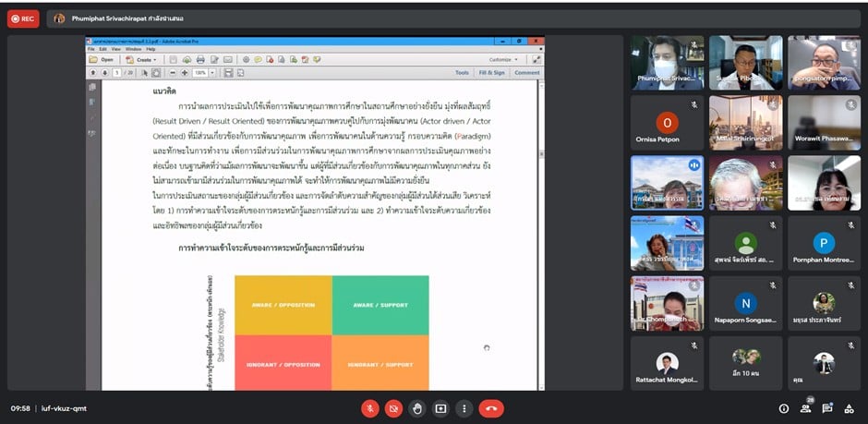The width and height of the screenshot is (868, 424).
Task: Open the View menu in Acrobat
Action: point(116,49)
